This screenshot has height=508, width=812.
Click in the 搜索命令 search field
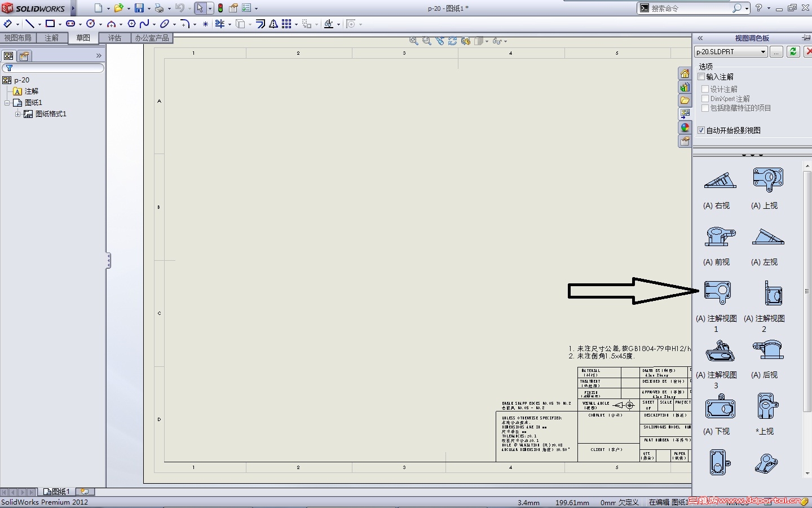691,8
